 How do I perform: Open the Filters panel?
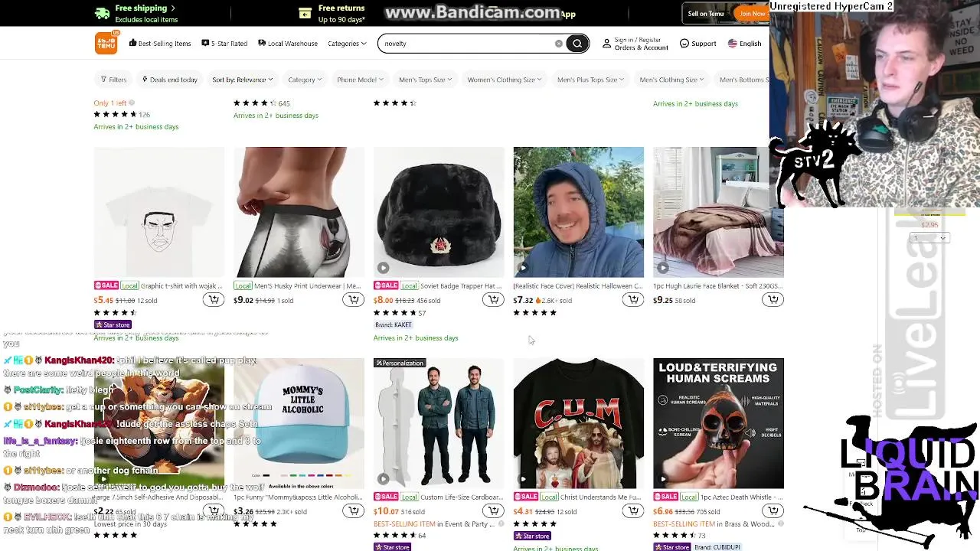(x=113, y=80)
